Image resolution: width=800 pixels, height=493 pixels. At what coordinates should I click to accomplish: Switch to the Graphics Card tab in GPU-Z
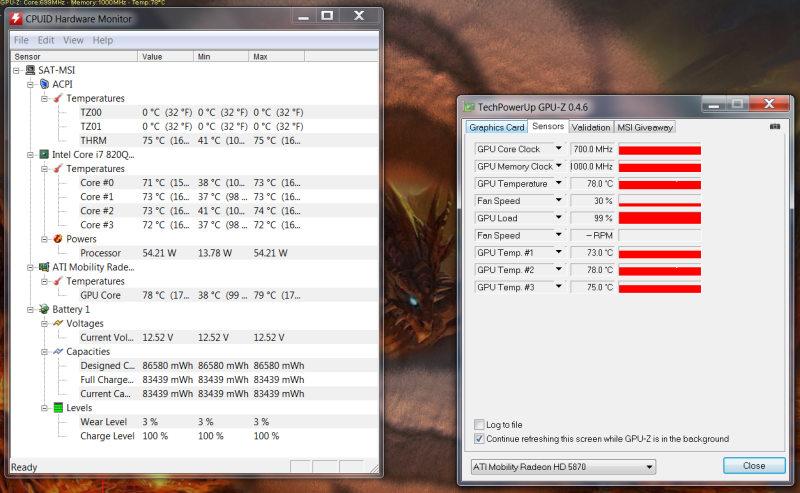coord(496,127)
